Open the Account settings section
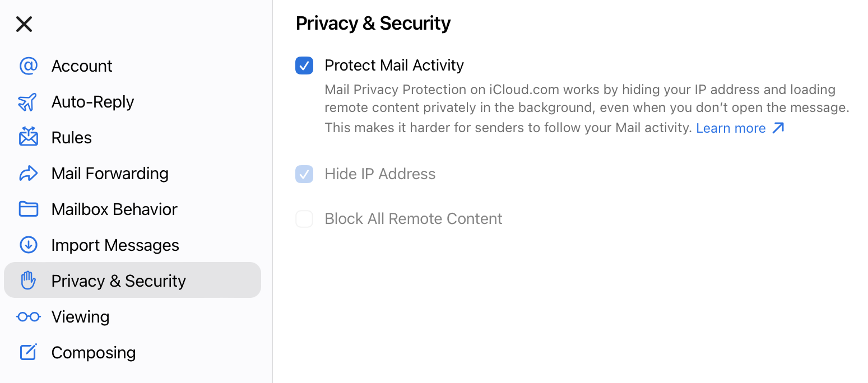Viewport: 868px width, 383px height. [82, 66]
